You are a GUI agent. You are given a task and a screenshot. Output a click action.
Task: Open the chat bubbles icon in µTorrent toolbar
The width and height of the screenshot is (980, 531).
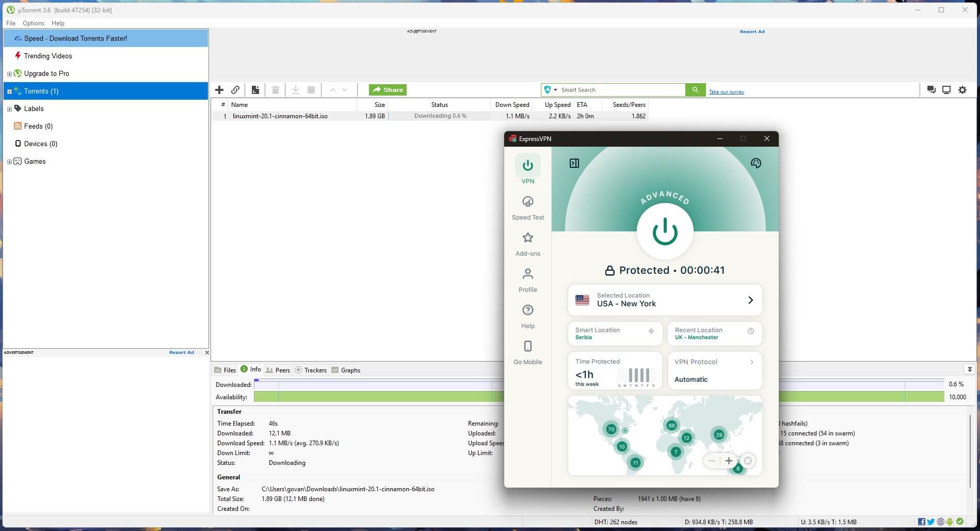click(x=931, y=90)
